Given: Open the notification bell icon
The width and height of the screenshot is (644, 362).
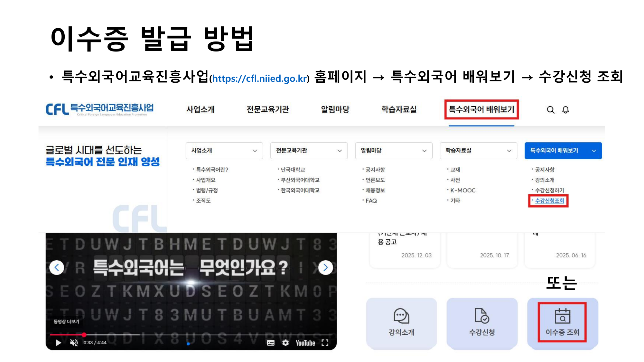Looking at the screenshot, I should (565, 110).
